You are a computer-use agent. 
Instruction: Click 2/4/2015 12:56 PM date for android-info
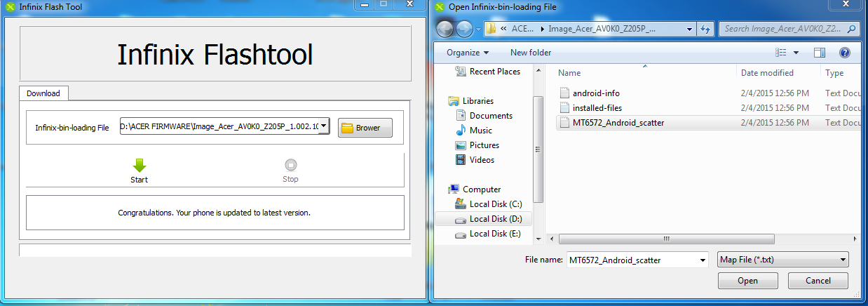tap(775, 93)
